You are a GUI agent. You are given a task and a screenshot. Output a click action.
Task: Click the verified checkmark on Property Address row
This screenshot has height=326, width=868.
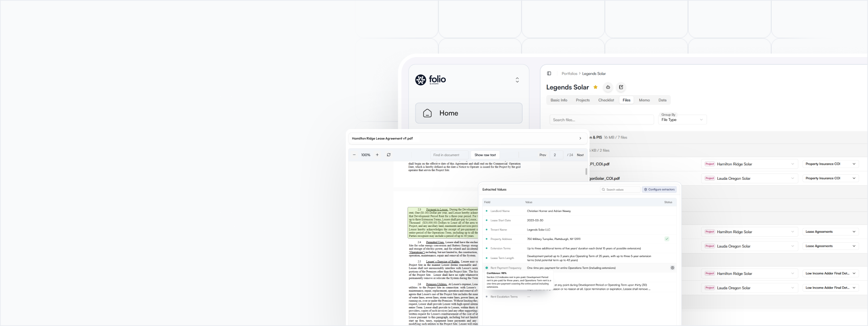tap(667, 239)
